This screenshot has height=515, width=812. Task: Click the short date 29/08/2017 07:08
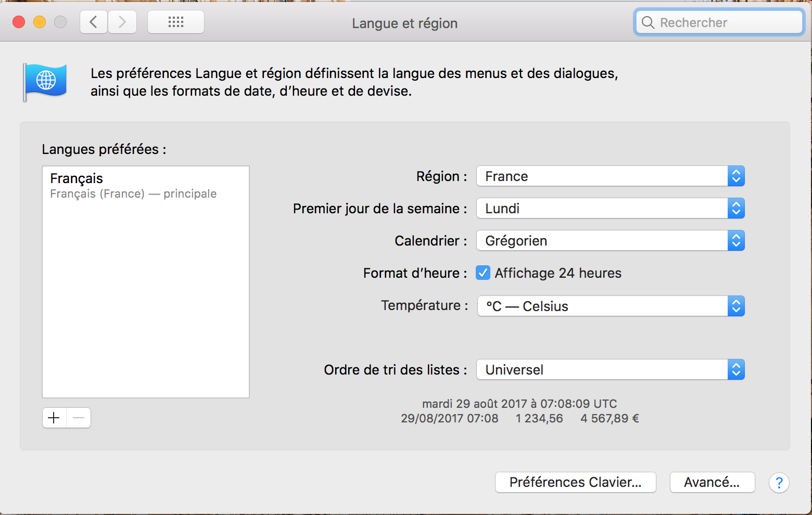tap(449, 418)
